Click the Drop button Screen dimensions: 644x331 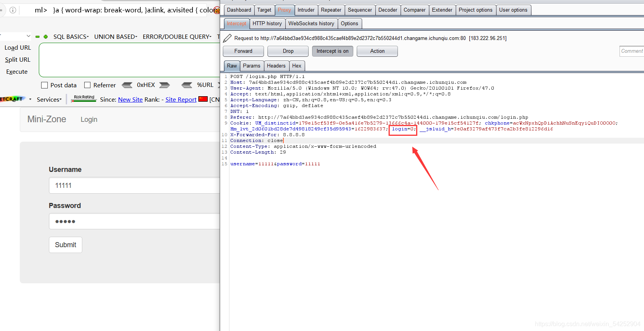(288, 51)
